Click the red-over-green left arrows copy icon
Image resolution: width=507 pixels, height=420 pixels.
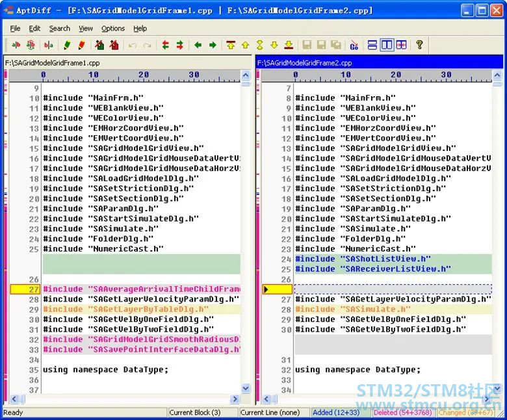tap(166, 45)
